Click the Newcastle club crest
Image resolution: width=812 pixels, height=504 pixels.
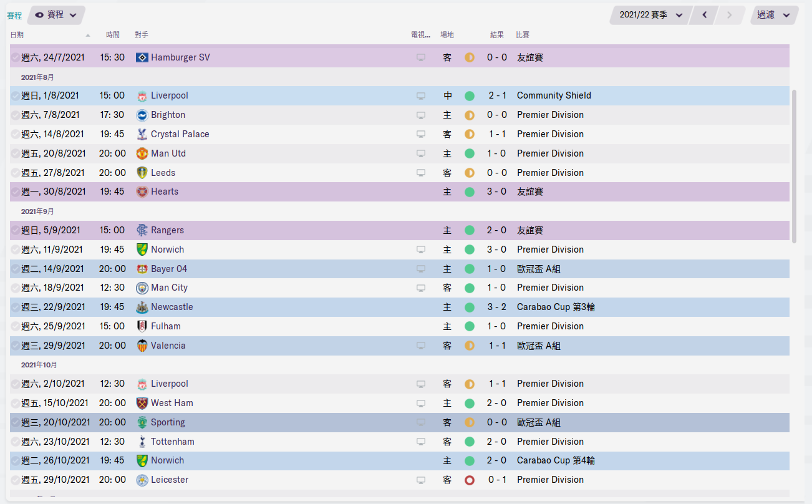pyautogui.click(x=142, y=307)
